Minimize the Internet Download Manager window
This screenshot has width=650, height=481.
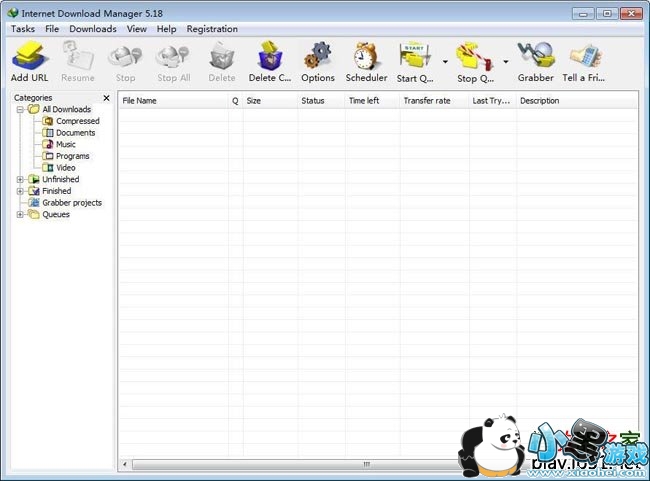[x=583, y=14]
